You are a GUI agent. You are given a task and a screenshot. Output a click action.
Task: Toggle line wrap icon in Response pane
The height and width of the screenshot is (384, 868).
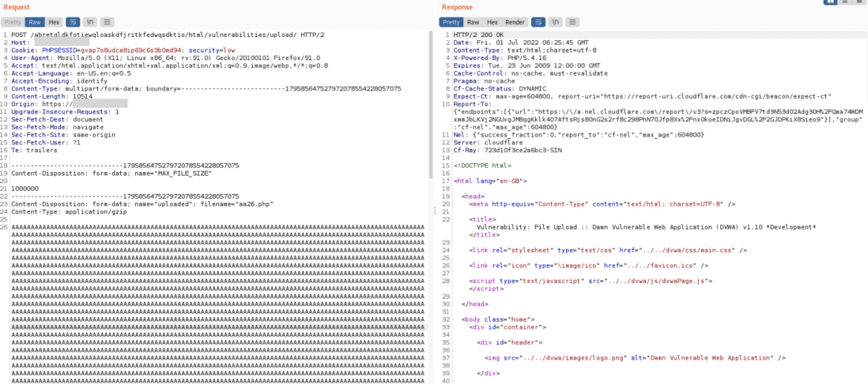point(538,22)
